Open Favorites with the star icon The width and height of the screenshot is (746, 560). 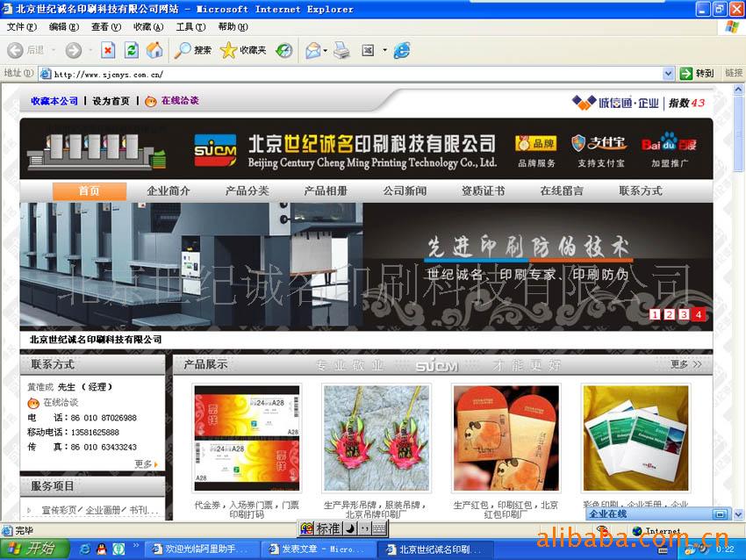(228, 50)
